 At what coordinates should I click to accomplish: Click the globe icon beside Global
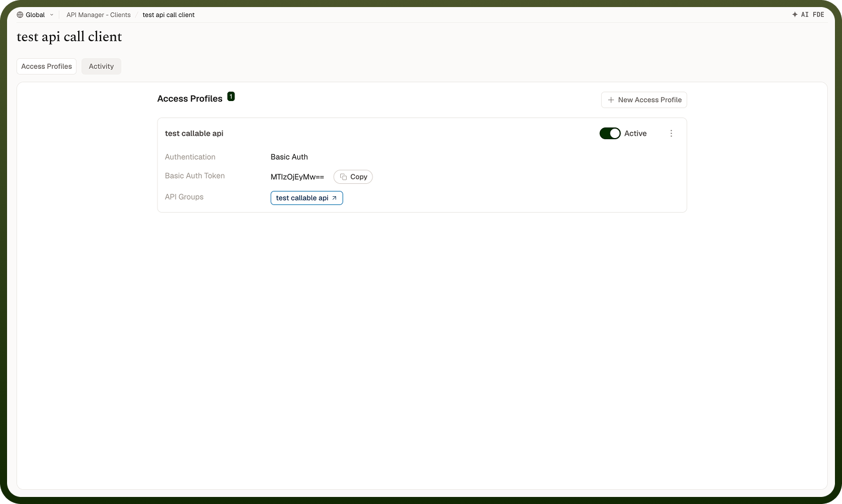(20, 15)
